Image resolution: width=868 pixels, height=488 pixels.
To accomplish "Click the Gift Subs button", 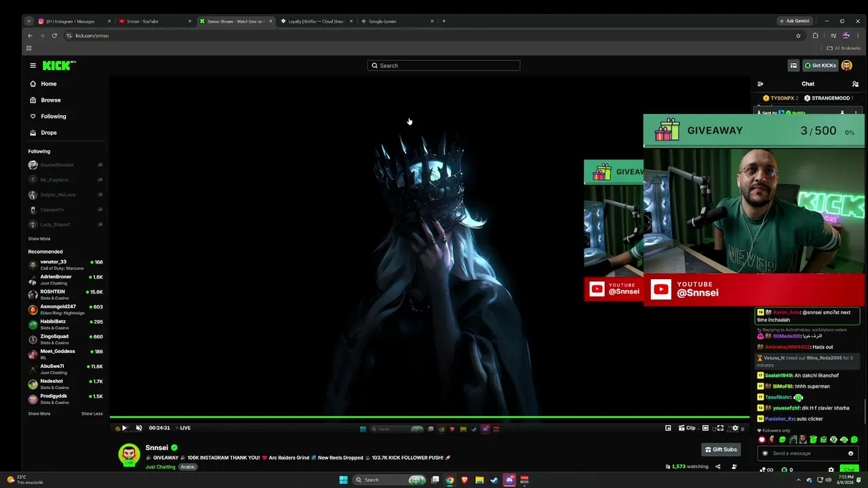I will point(721,449).
